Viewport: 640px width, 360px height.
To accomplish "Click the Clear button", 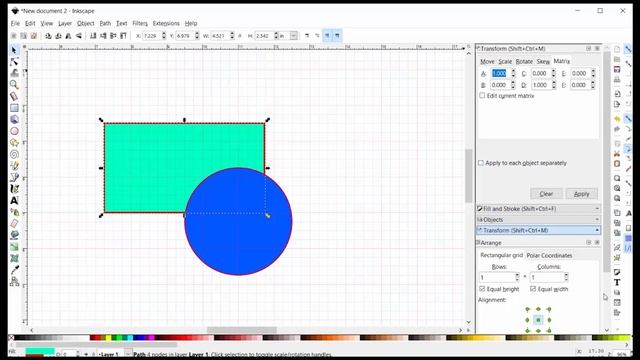I will point(546,193).
